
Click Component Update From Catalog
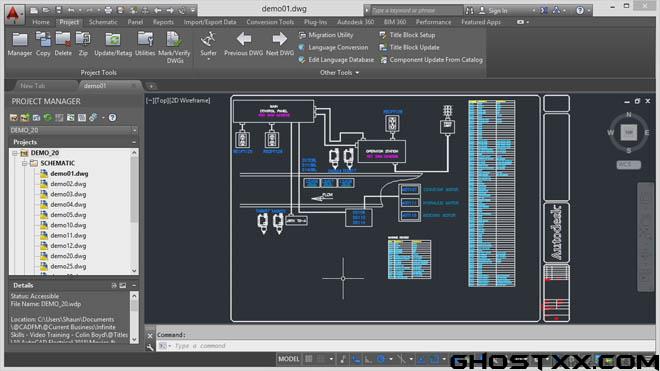(x=431, y=60)
